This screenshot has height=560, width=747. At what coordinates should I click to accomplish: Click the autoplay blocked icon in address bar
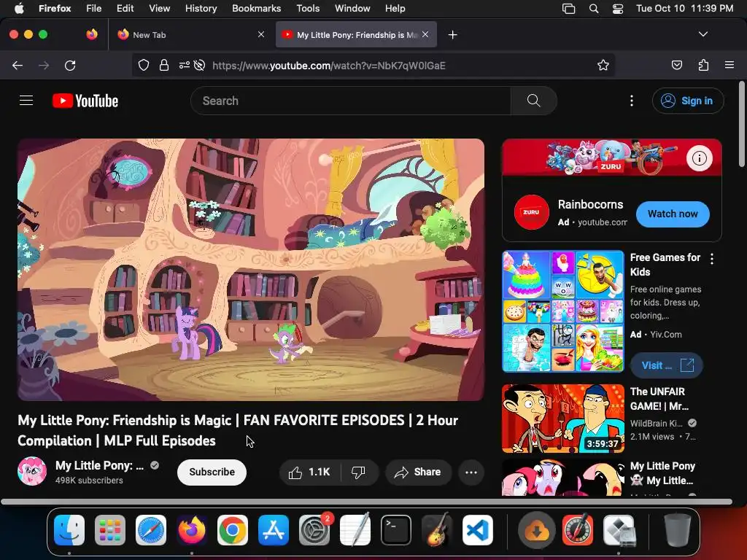tap(200, 65)
